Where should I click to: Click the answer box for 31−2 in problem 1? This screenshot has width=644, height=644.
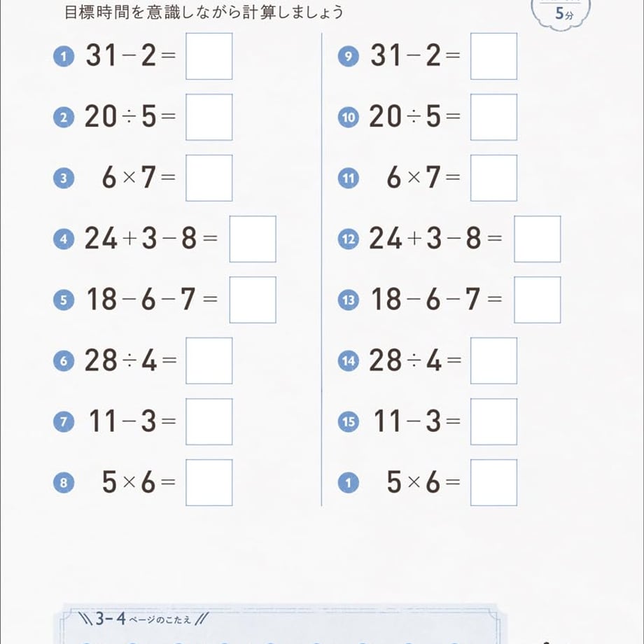(x=209, y=56)
